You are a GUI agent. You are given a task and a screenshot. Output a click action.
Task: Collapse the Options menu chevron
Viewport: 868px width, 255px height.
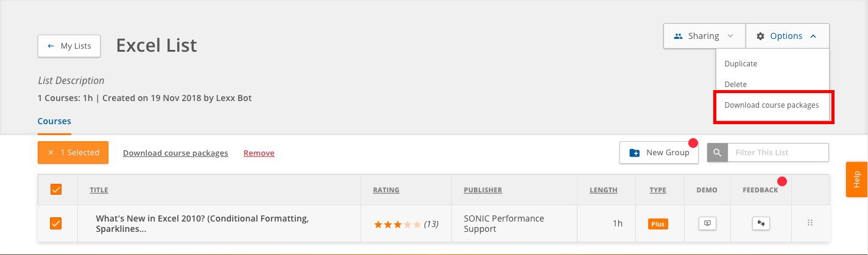click(x=813, y=36)
